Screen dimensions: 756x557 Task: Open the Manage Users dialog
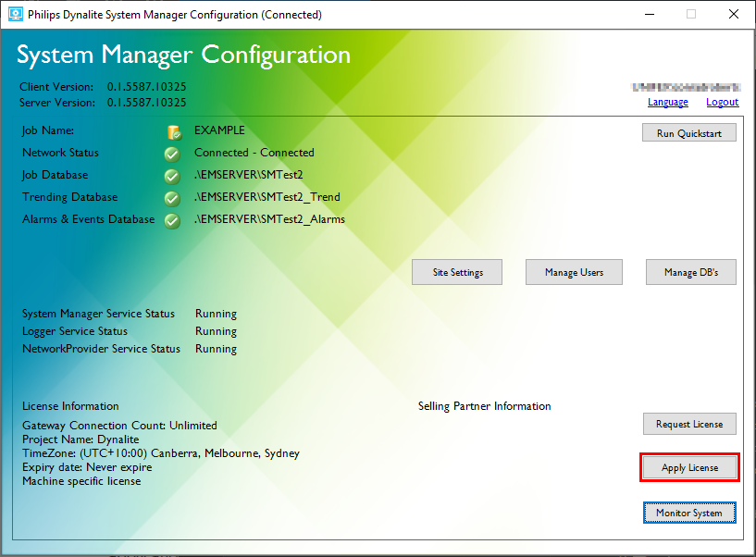574,272
